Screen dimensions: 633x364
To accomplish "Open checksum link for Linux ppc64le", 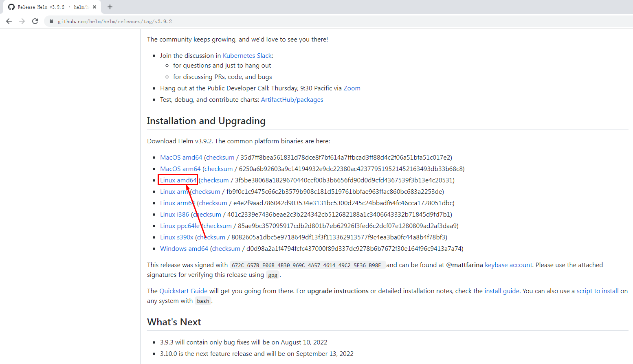I will click(218, 226).
